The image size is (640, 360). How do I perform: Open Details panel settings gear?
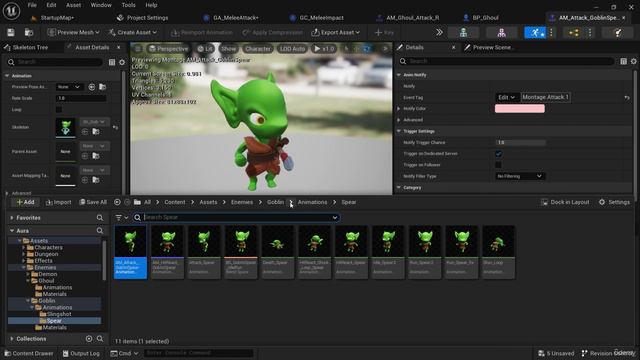tap(633, 61)
